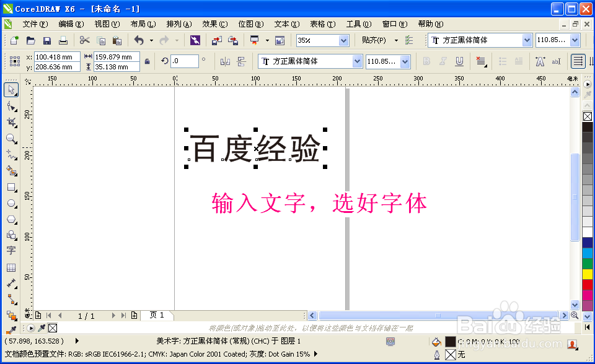Select the Dimension tool

point(11,284)
